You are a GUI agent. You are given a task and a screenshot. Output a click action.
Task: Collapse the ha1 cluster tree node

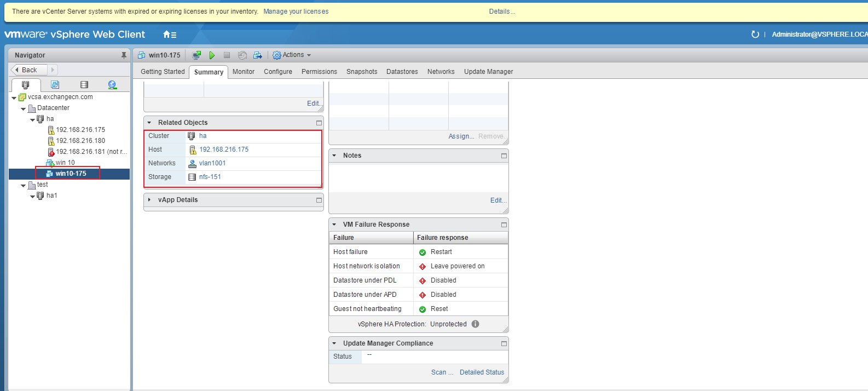coord(32,197)
